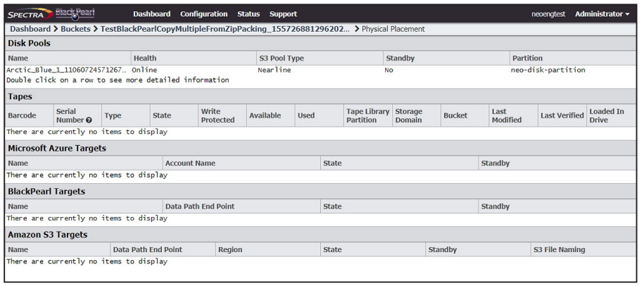Viewport: 644px width, 286px height.
Task: Open the TestBlackPearlCopyMultipleFromZipPacking bucket breadcrumb
Action: coord(225,29)
